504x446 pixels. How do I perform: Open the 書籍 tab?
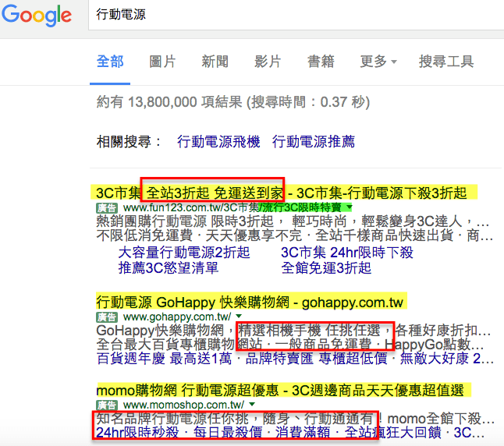point(321,62)
